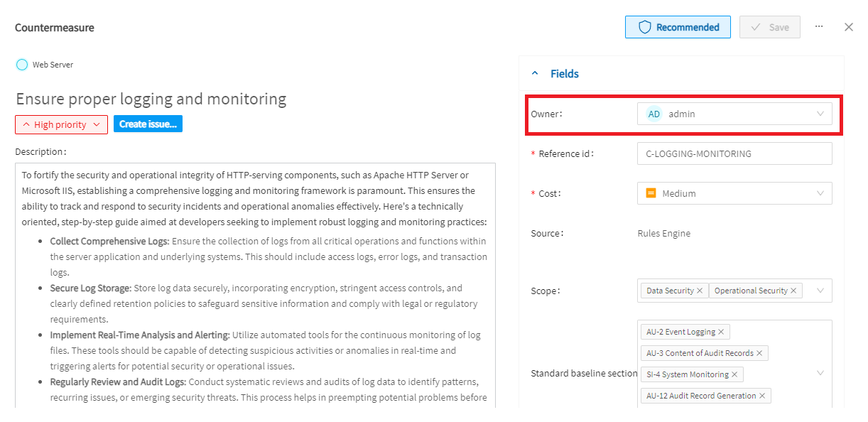The height and width of the screenshot is (422, 868).
Task: Remove the SI-4 System Monitoring tag
Action: (x=734, y=374)
